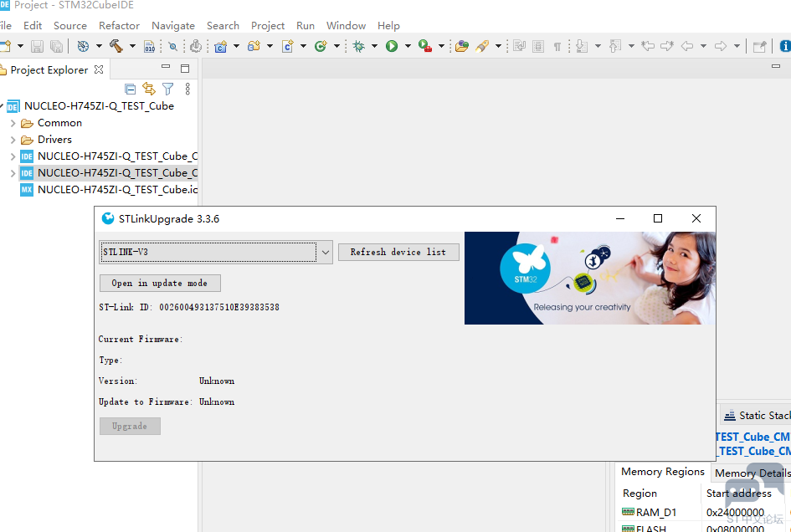Image resolution: width=791 pixels, height=532 pixels.
Task: Click the Refresh device list button
Action: [x=398, y=252]
